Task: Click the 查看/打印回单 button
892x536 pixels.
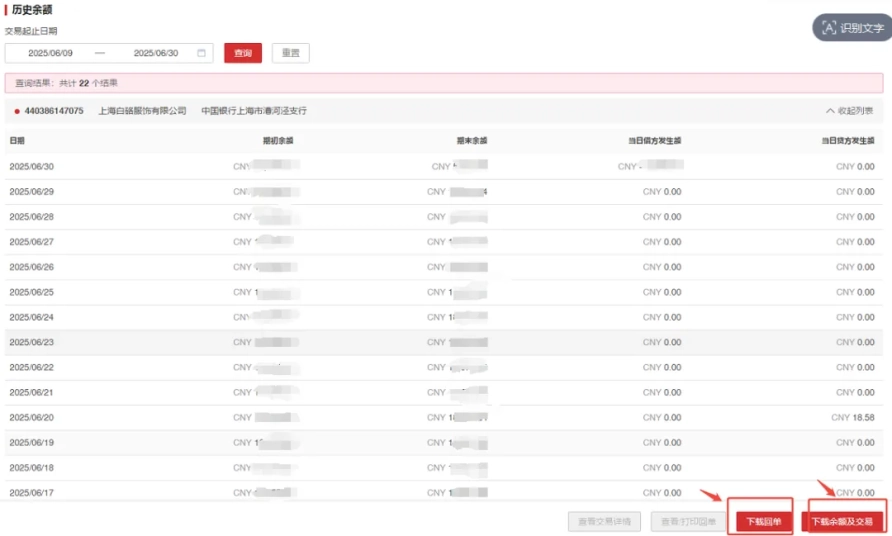Action: pos(684,521)
